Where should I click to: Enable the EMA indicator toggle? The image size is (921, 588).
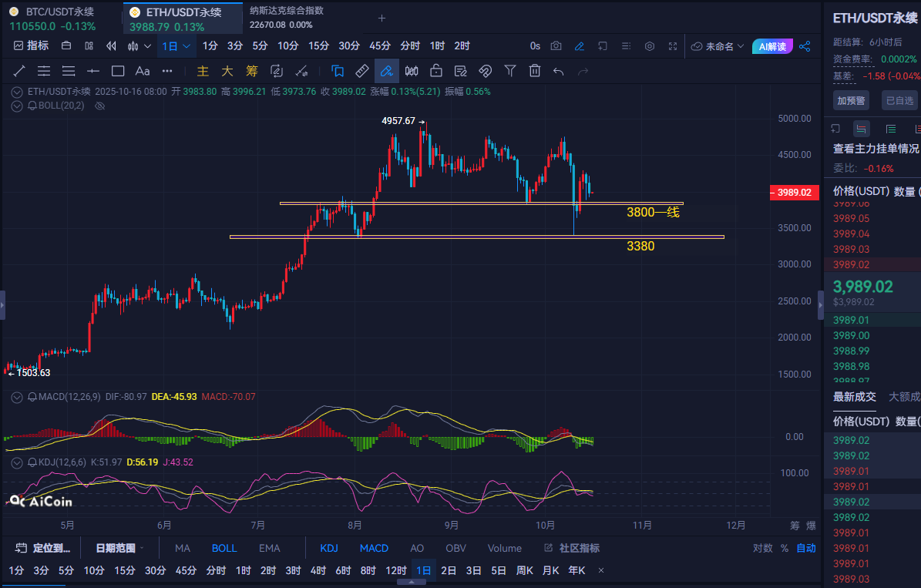pyautogui.click(x=269, y=548)
